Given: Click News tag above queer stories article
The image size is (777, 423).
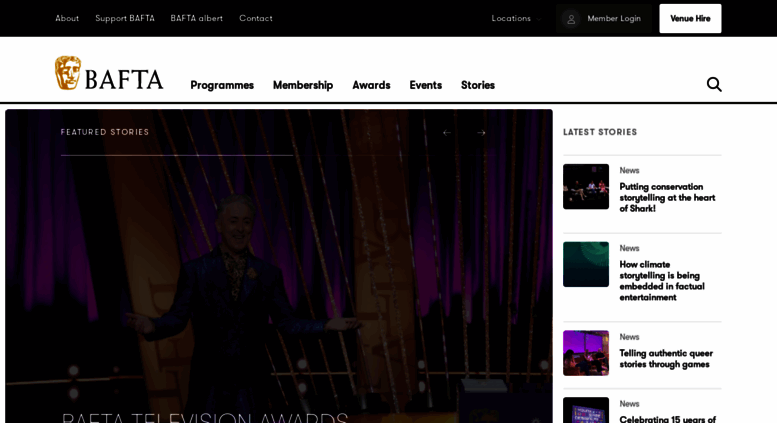Looking at the screenshot, I should (x=629, y=337).
